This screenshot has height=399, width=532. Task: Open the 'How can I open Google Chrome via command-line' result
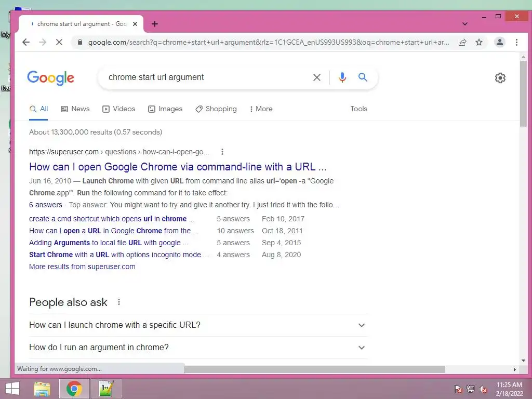[x=178, y=167]
